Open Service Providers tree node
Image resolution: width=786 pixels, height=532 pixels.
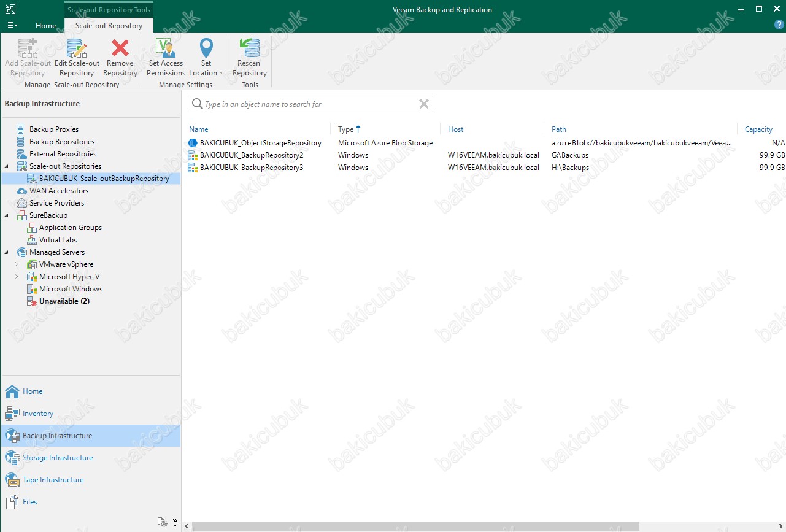tap(56, 203)
